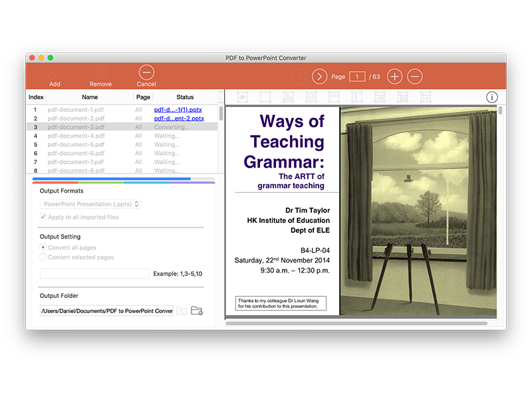532x399 pixels.
Task: Go to the next preview page
Action: [319, 76]
